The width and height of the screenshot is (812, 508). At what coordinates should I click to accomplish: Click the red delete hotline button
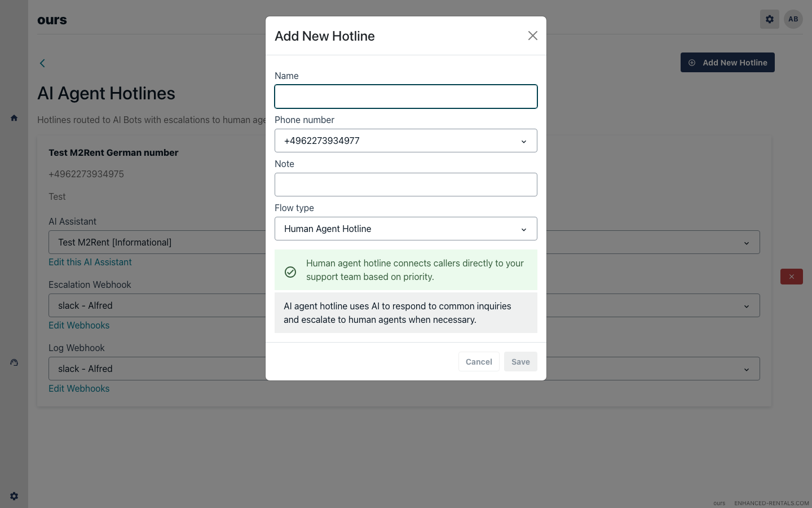coord(791,277)
